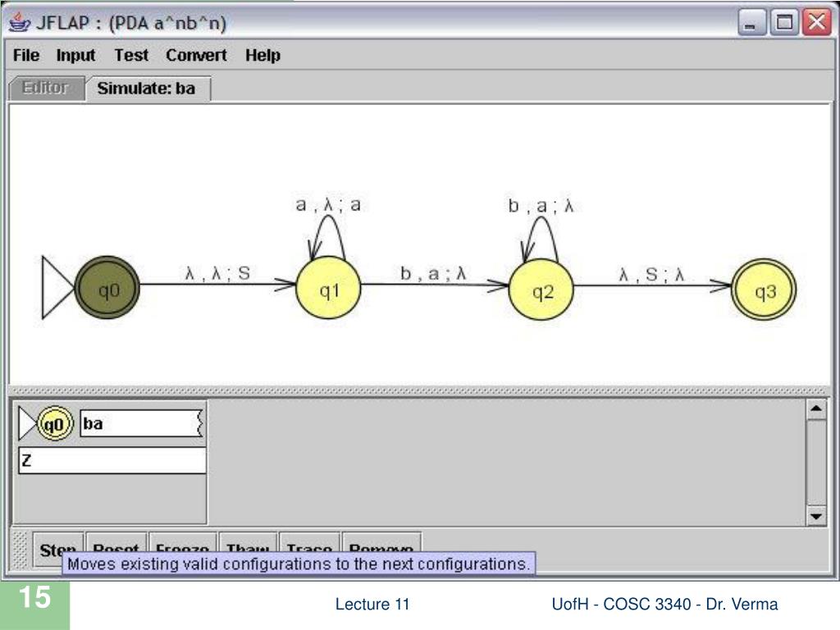Select state q1 in the PDA diagram
This screenshot has width=840, height=630.
tap(328, 288)
